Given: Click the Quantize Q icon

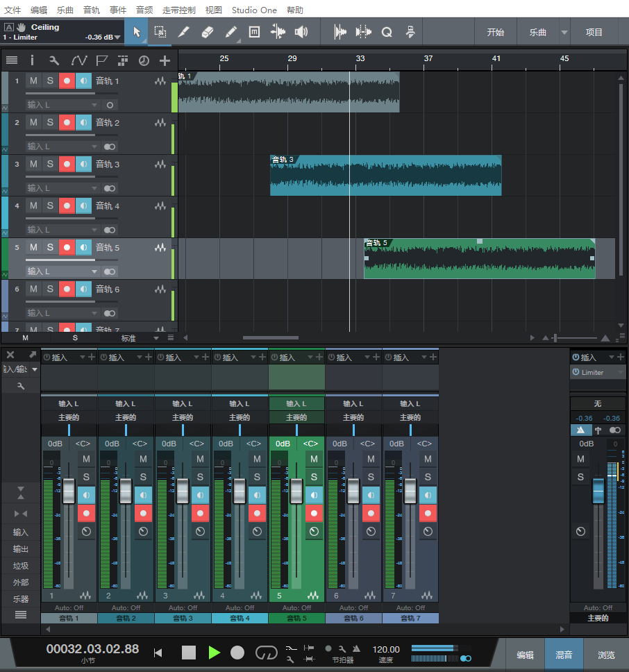Looking at the screenshot, I should coord(387,32).
